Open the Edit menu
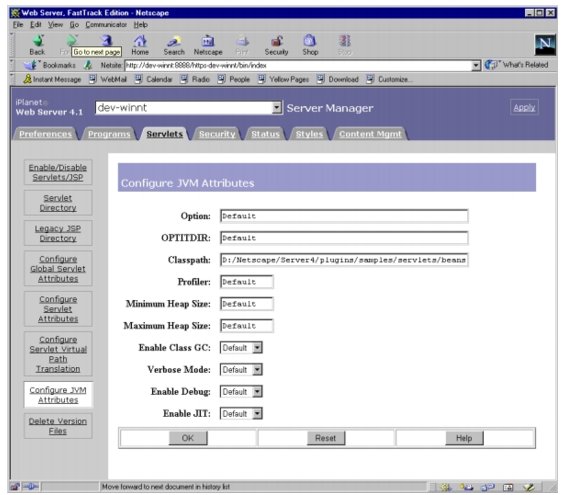Viewport: 565px width, 495px height. pyautogui.click(x=35, y=24)
